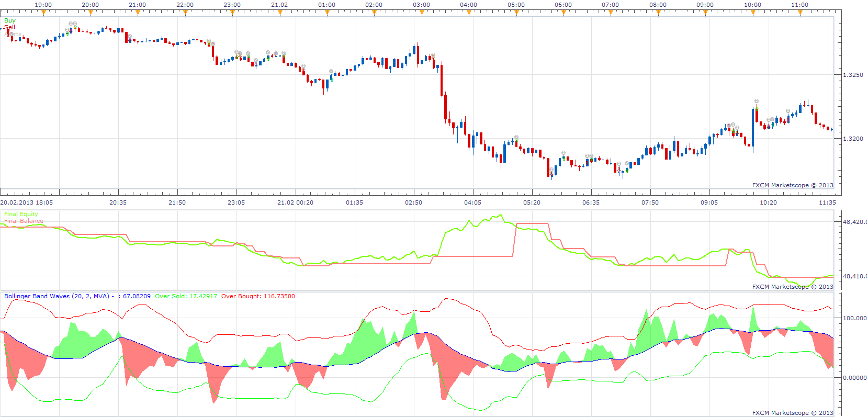Image resolution: width=868 pixels, height=417 pixels.
Task: Click the trade marker at the 03:00 price peak
Action: (x=433, y=55)
